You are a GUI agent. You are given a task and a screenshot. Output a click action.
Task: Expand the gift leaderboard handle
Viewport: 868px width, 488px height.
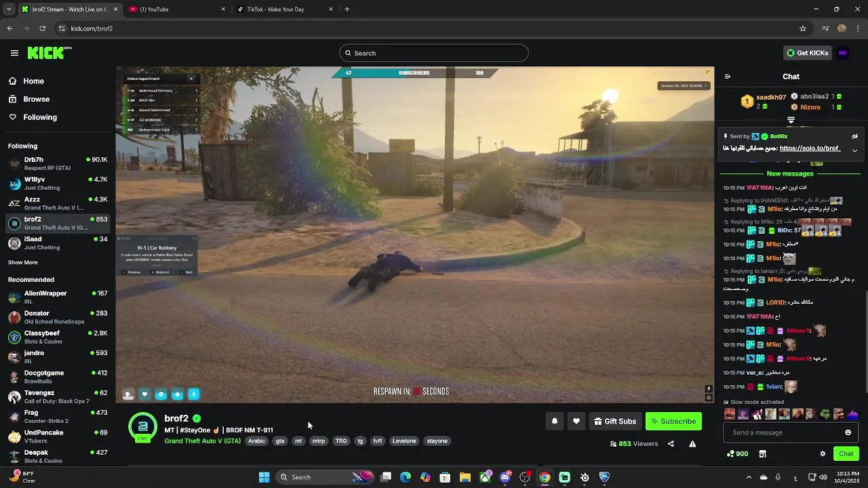click(791, 120)
